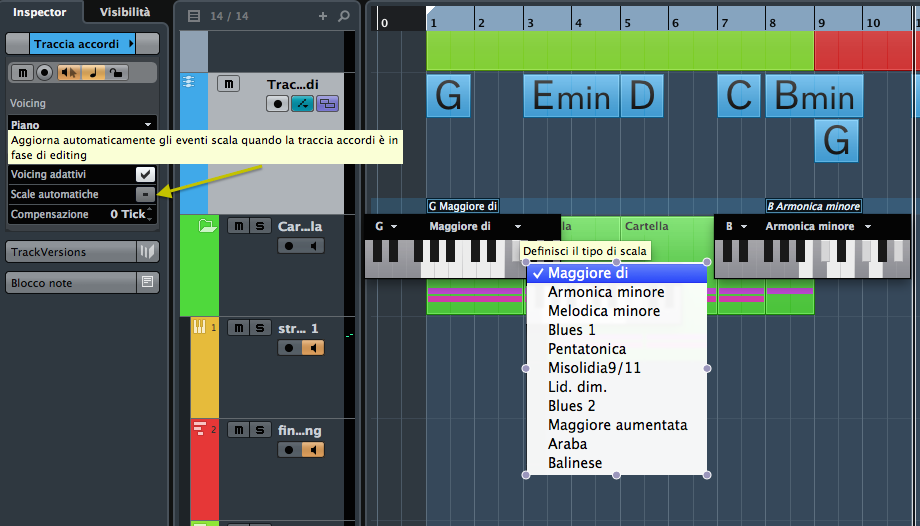Click the note icon button in Inspector
Screen dimensions: 920x526
click(93, 73)
